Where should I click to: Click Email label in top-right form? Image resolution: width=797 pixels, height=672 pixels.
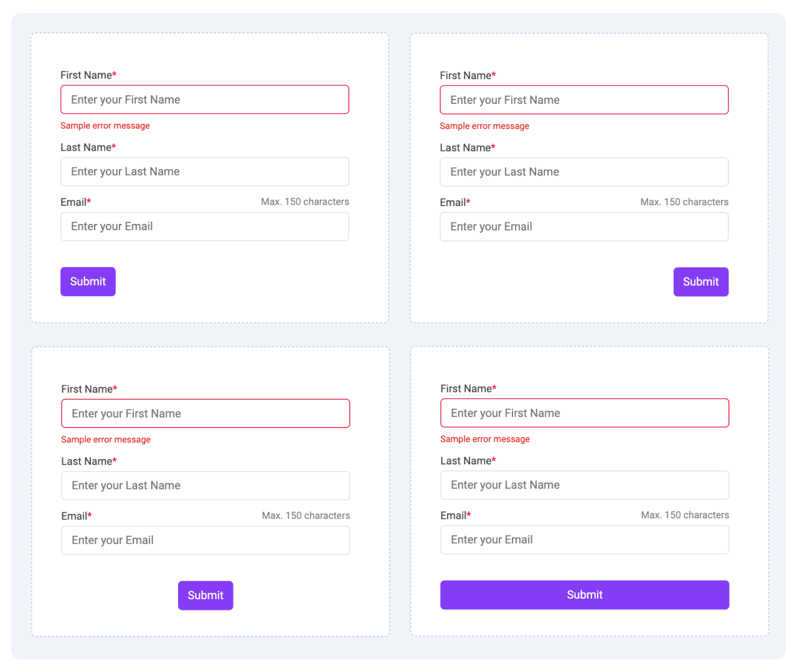pyautogui.click(x=453, y=203)
